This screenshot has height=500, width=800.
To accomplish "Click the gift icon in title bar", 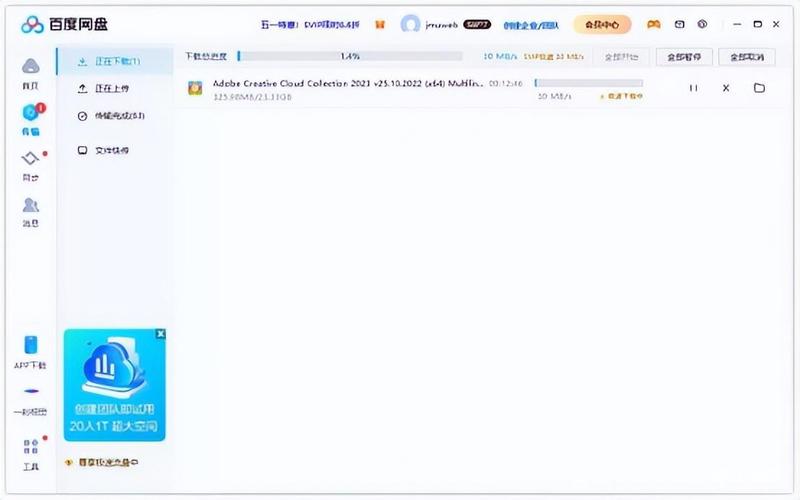I will [380, 24].
